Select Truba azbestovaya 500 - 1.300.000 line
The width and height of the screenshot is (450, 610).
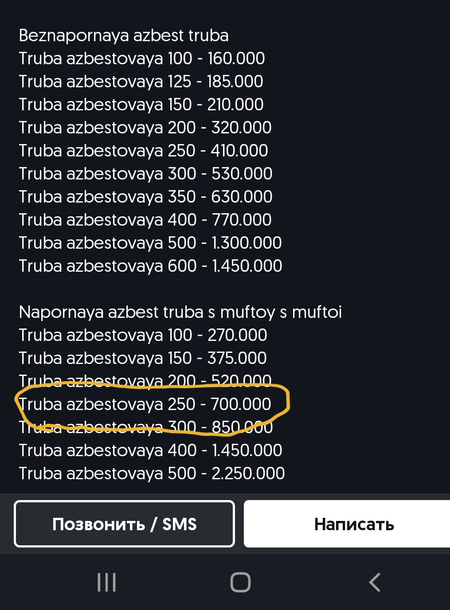click(150, 243)
